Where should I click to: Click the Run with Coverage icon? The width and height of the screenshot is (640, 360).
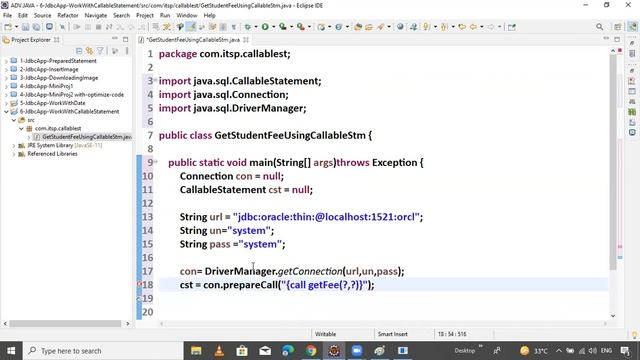coord(282,27)
